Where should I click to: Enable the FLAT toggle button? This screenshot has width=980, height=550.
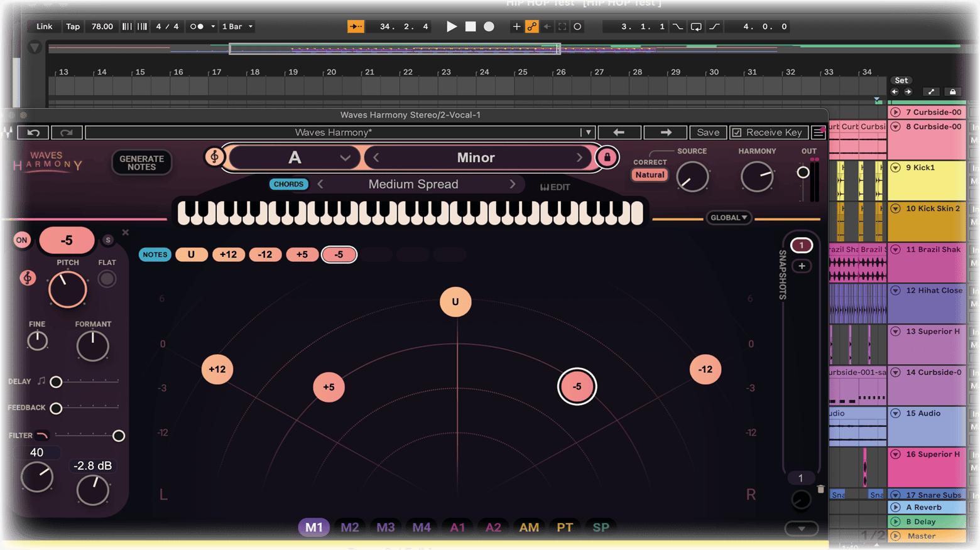(x=107, y=279)
